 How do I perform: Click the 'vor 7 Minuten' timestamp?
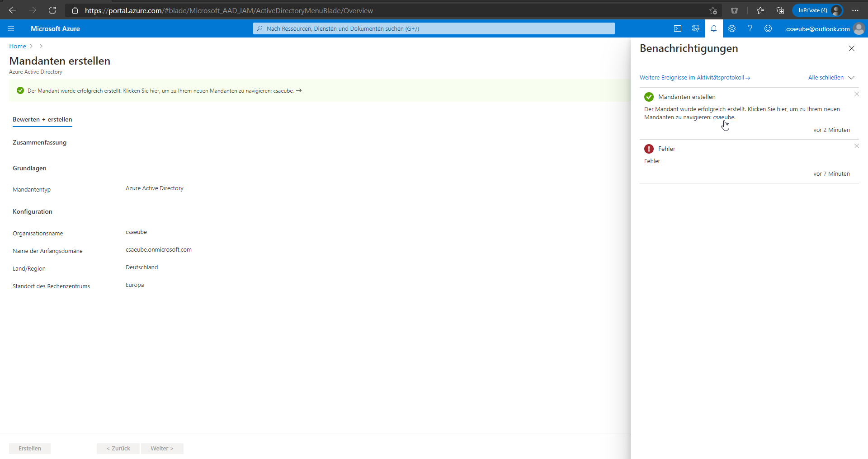pos(831,174)
